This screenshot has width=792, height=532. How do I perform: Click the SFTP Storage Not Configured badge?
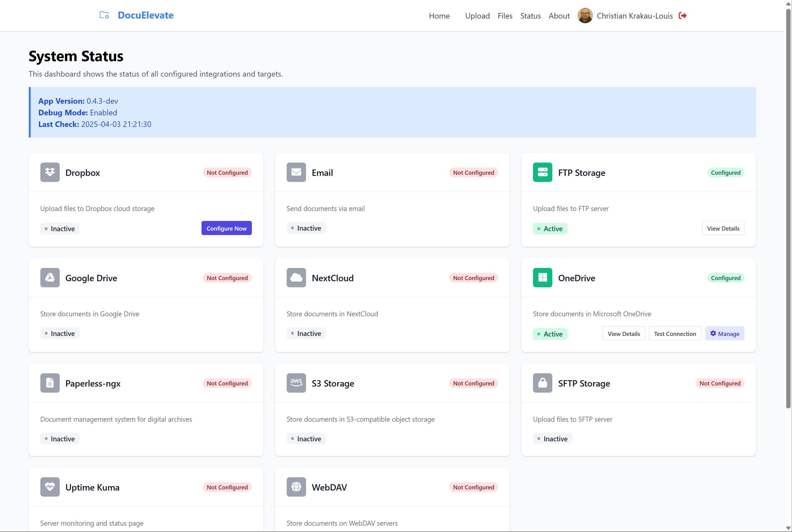click(x=720, y=383)
